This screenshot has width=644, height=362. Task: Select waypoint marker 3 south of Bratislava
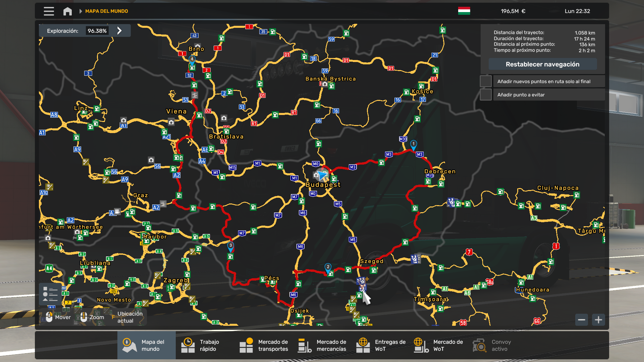(x=230, y=246)
